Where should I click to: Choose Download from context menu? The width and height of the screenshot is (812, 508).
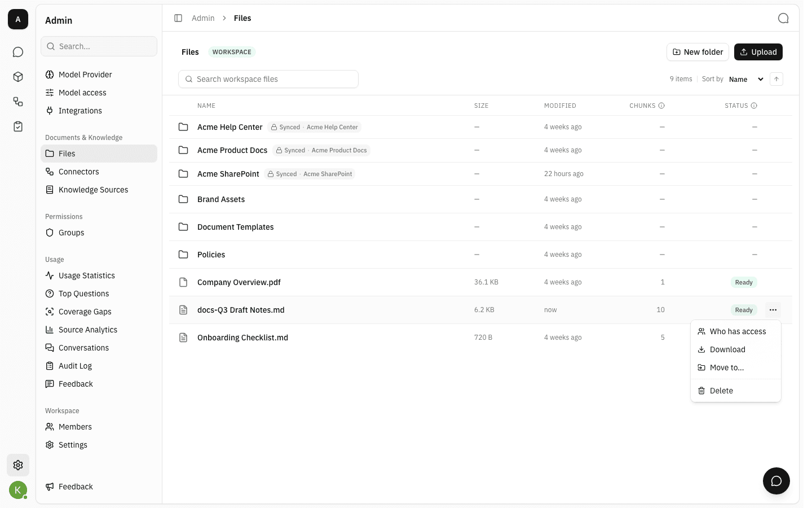(736, 349)
